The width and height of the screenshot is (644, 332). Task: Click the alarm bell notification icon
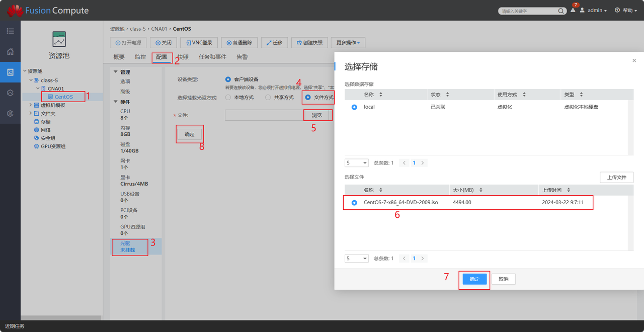point(573,11)
